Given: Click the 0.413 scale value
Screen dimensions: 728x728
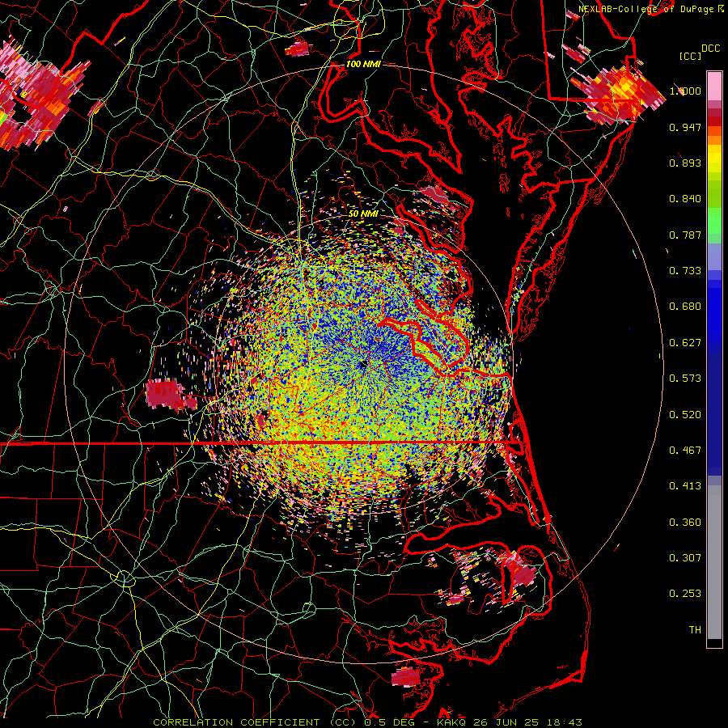Looking at the screenshot, I should coord(685,486).
